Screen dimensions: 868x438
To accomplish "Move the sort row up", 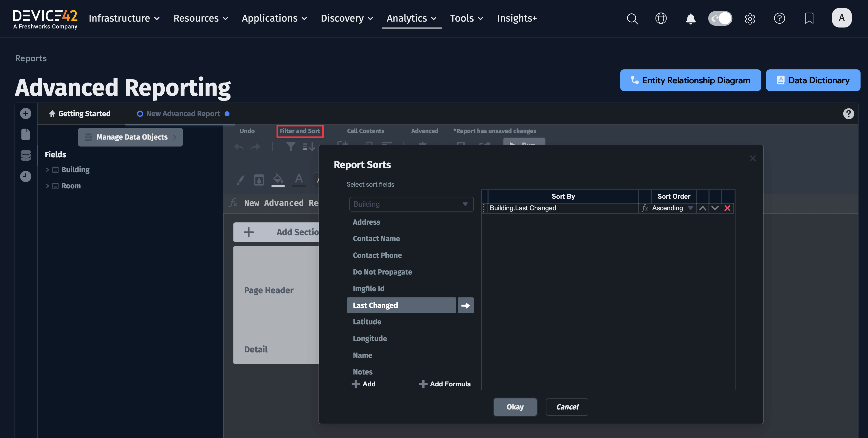I will point(703,208).
